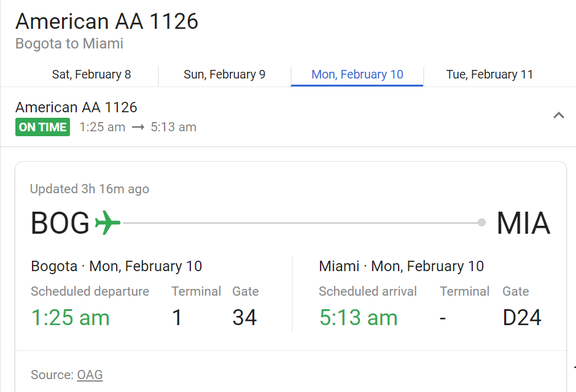
Task: Switch to the Sun, February 9 tab
Action: pyautogui.click(x=224, y=75)
